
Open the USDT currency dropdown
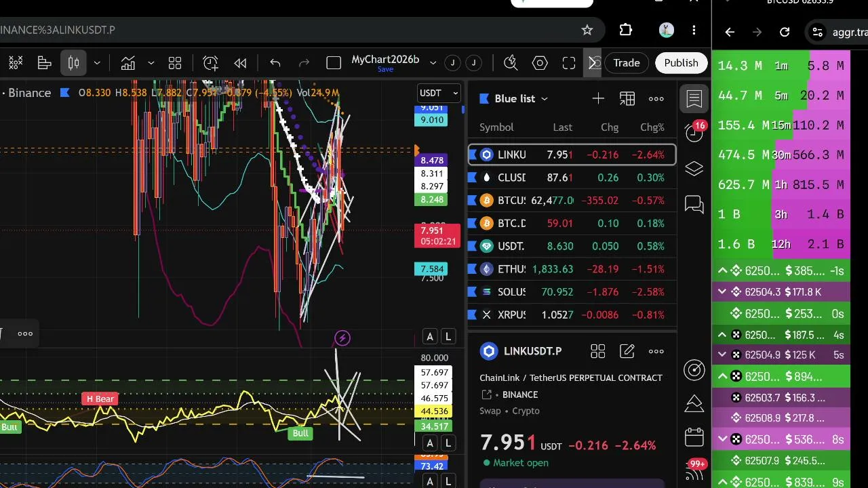click(x=439, y=93)
